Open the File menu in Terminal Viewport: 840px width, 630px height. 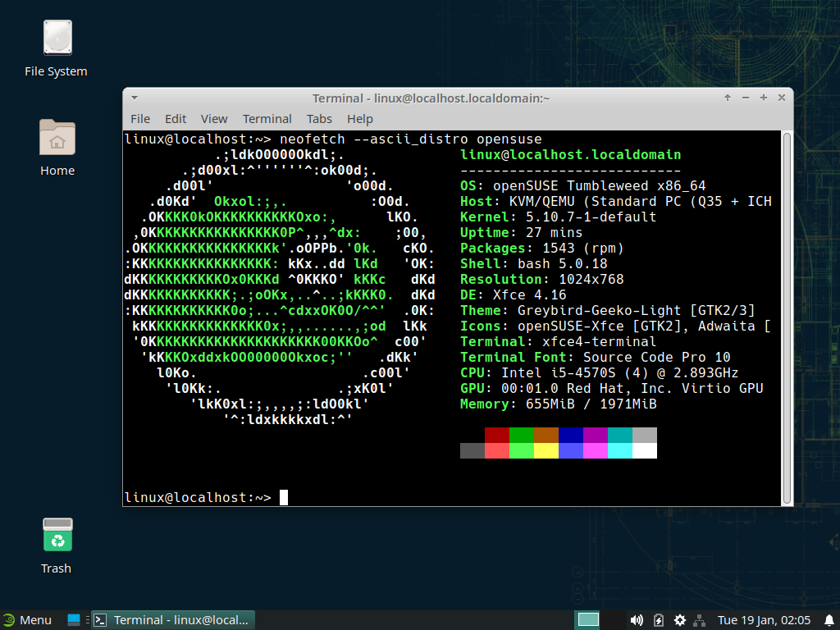coord(140,119)
